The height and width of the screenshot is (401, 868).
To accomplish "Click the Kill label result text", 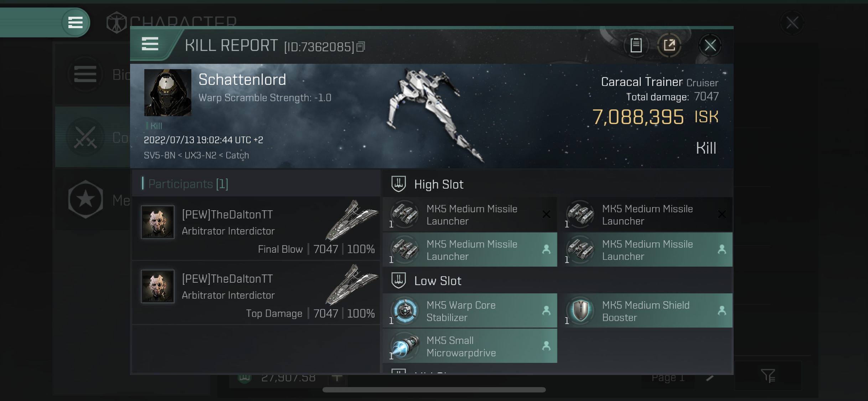I will pyautogui.click(x=706, y=147).
